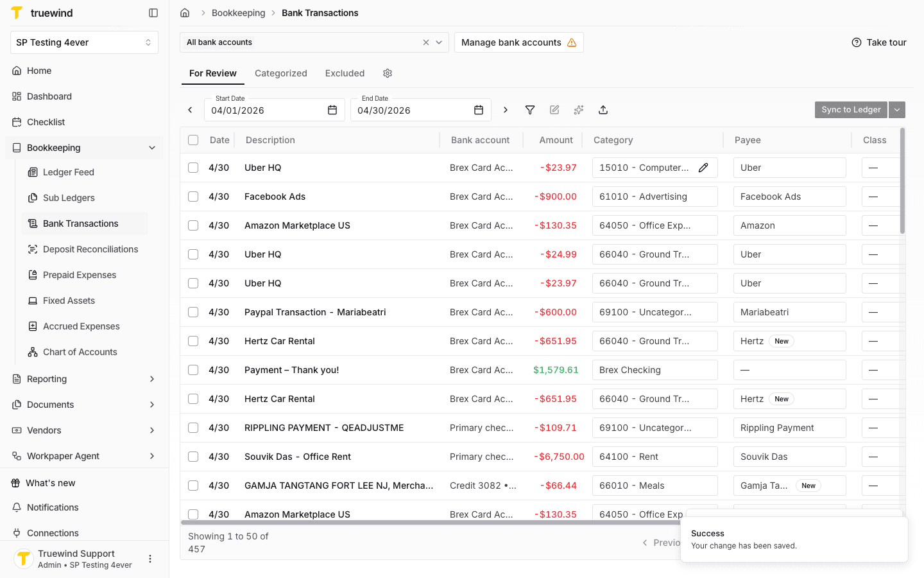924x578 pixels.
Task: Expand the Reporting sidebar section
Action: coord(152,379)
